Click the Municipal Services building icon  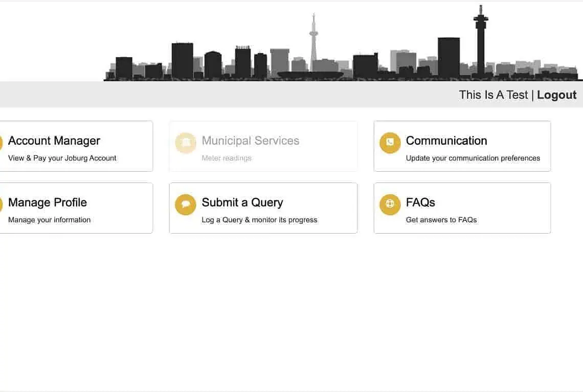(186, 143)
